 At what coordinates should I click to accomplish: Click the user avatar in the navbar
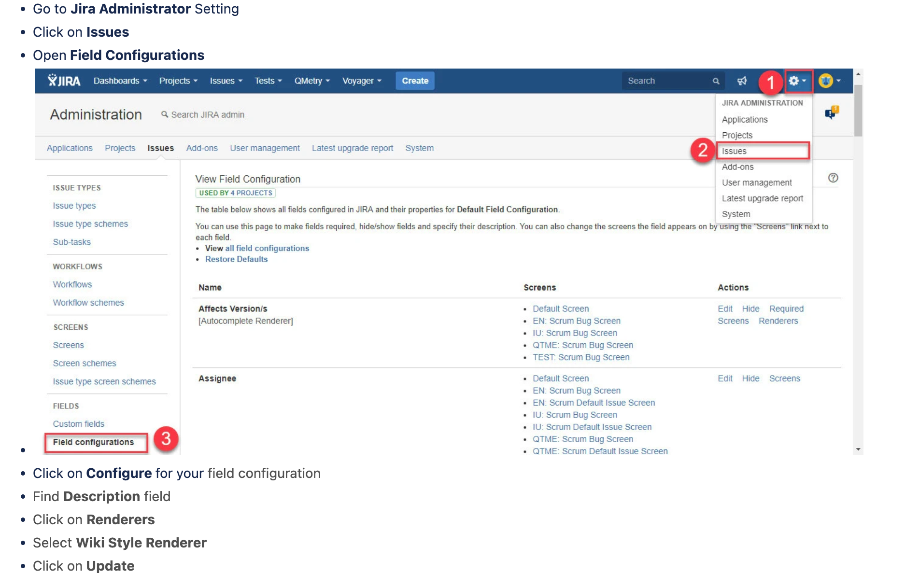pos(827,81)
